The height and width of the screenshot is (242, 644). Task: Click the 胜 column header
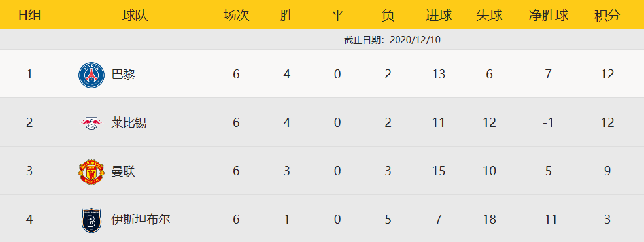pyautogui.click(x=286, y=16)
